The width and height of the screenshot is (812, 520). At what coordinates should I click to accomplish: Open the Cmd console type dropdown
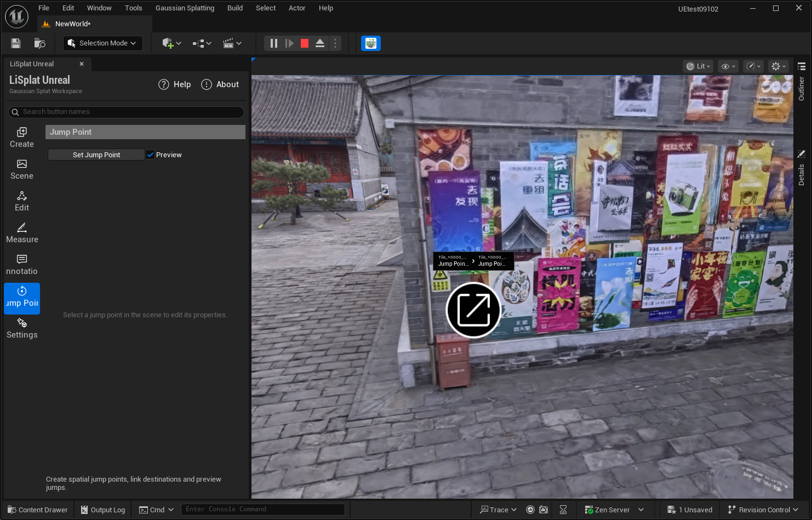156,510
